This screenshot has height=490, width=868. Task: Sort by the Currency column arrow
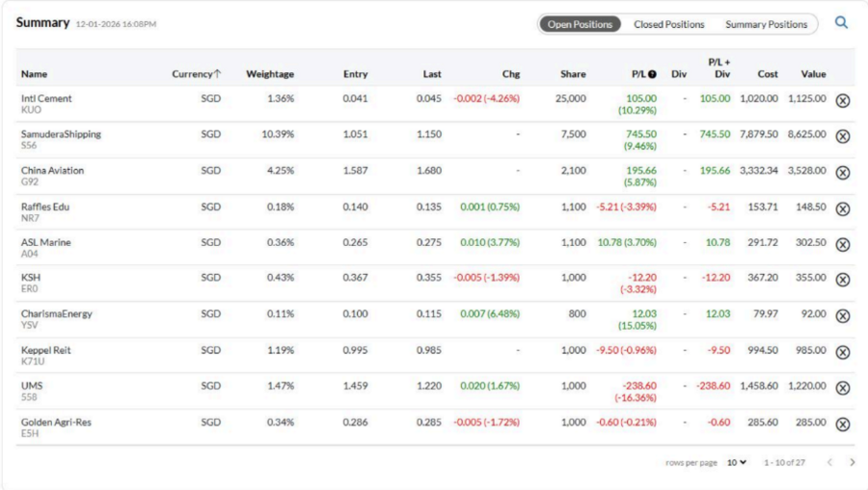tap(218, 74)
